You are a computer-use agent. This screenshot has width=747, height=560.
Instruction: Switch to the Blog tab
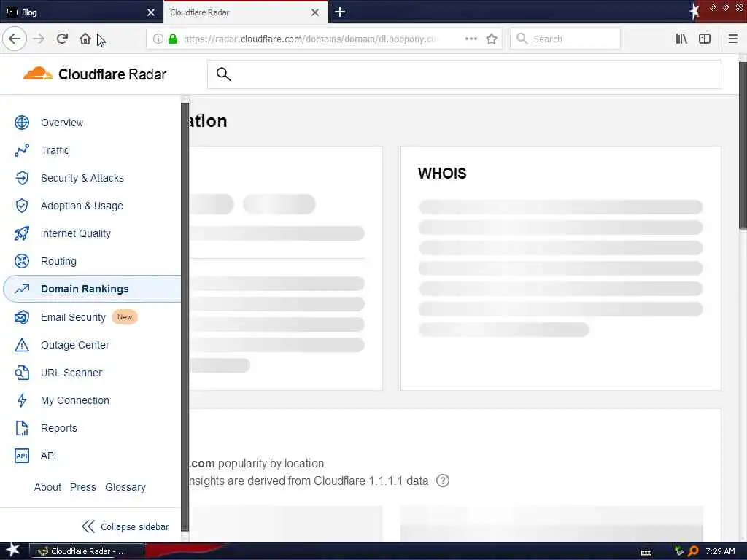[x=82, y=12]
